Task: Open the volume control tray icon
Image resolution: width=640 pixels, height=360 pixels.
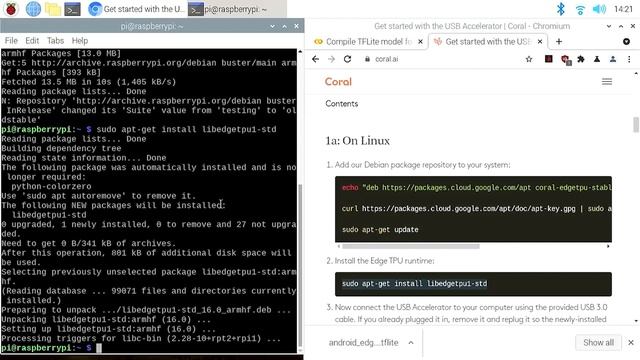Action: tap(599, 9)
